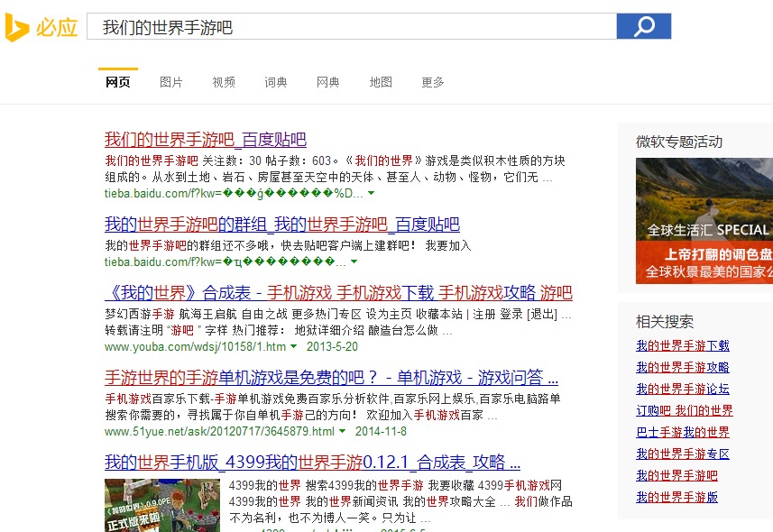Click the 必应 brand text
The height and width of the screenshot is (532, 773).
[57, 28]
